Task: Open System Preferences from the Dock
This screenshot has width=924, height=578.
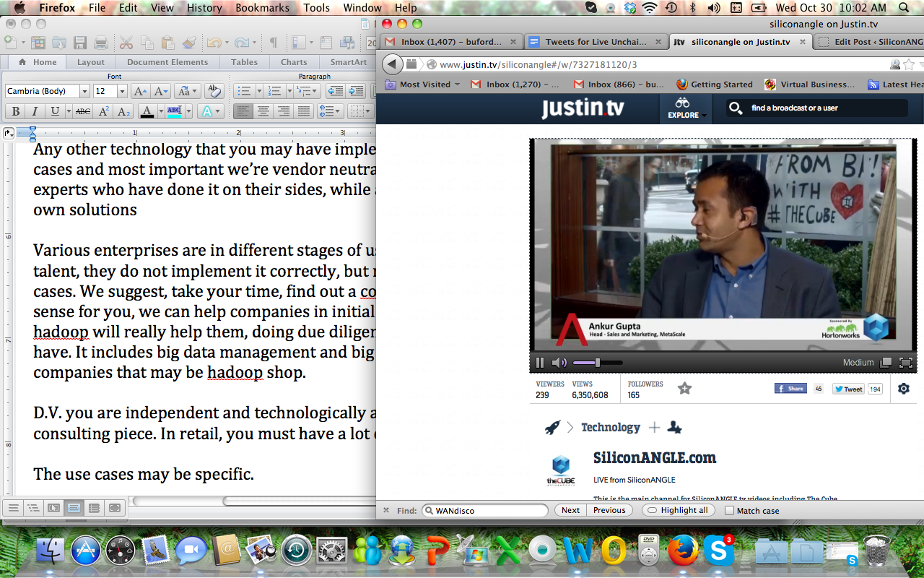Action: pyautogui.click(x=331, y=551)
